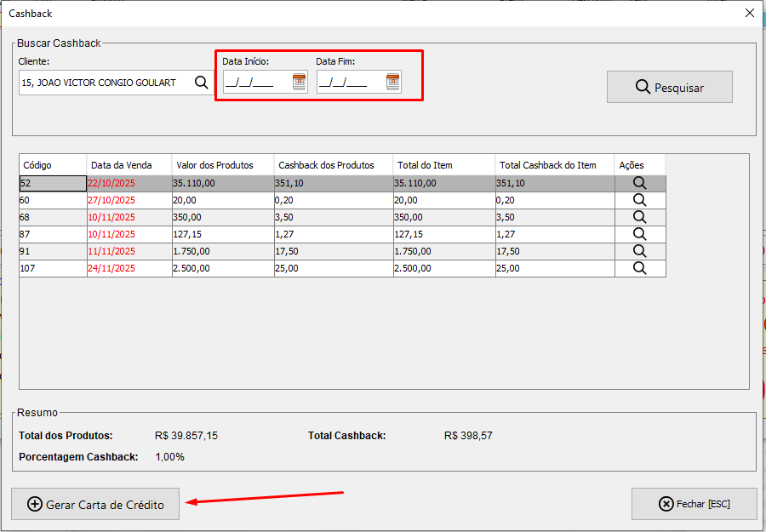Screen dimensions: 766x532
Task: View details of sale code 52
Action: coord(639,183)
